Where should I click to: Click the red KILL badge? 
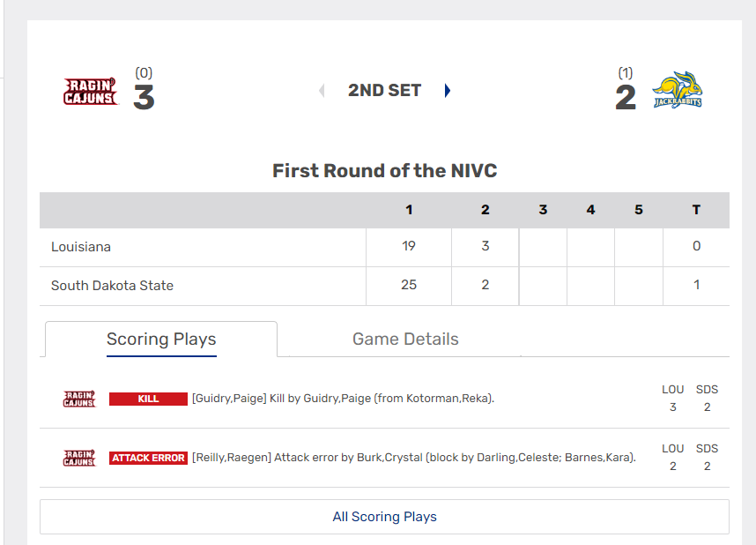148,399
